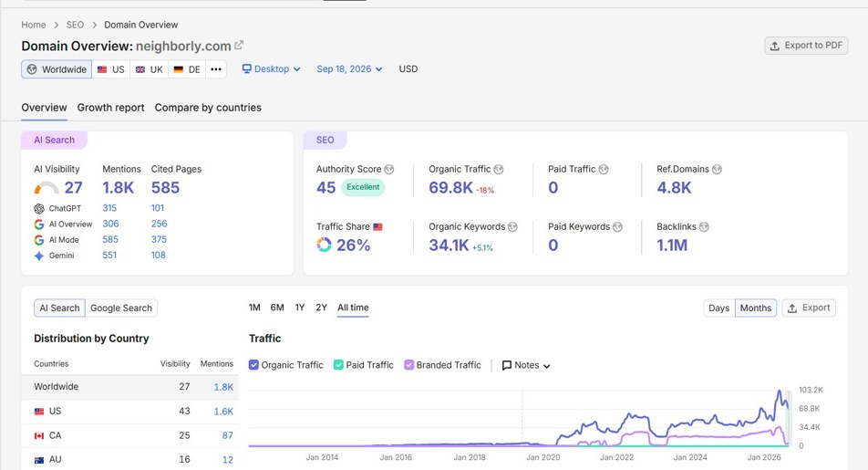Click the Traffic Share donut icon
Viewport: 868px width, 470px height.
[324, 245]
